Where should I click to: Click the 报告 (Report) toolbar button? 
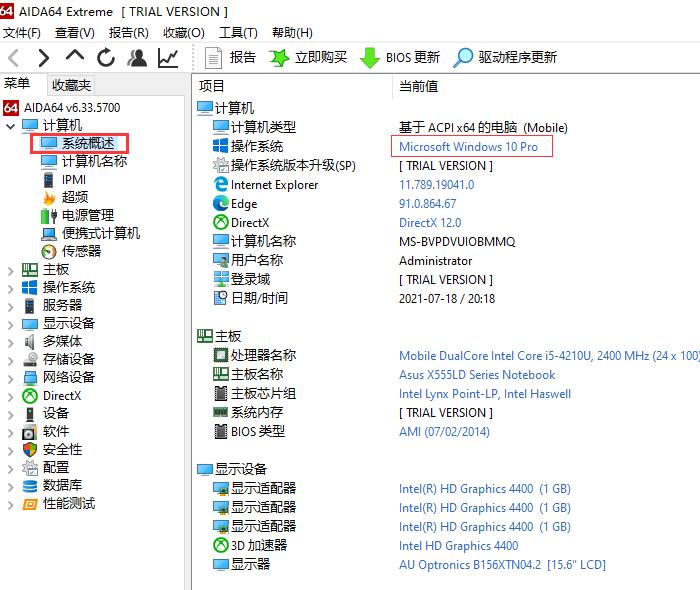coord(230,58)
